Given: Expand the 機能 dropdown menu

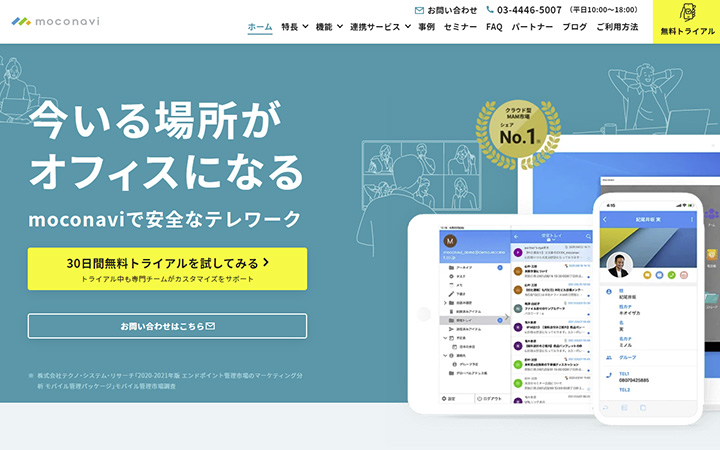Looking at the screenshot, I should [328, 27].
